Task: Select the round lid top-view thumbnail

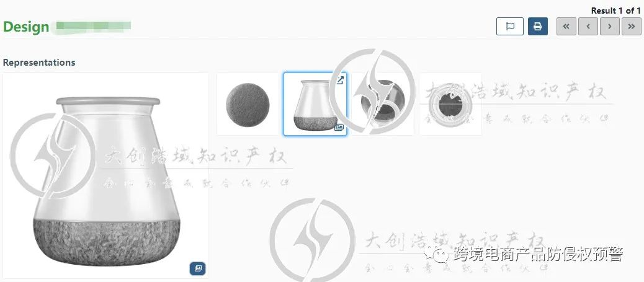Action: [248, 104]
